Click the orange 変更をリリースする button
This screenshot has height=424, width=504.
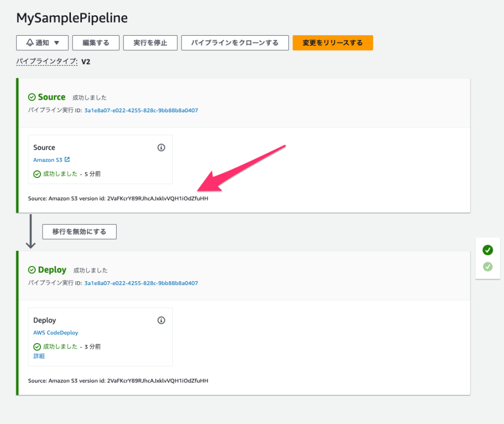tap(332, 43)
